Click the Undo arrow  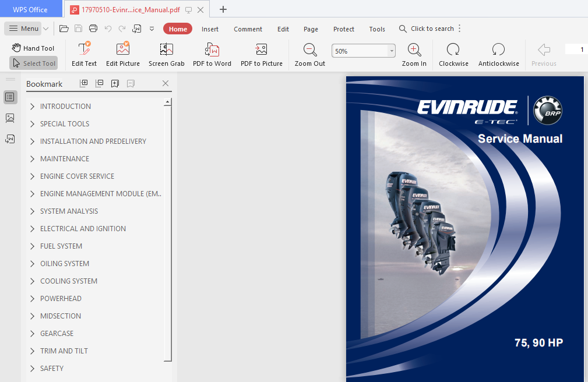[108, 29]
